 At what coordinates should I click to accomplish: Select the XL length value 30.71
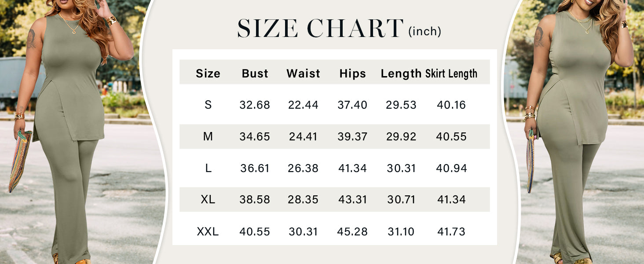(401, 199)
